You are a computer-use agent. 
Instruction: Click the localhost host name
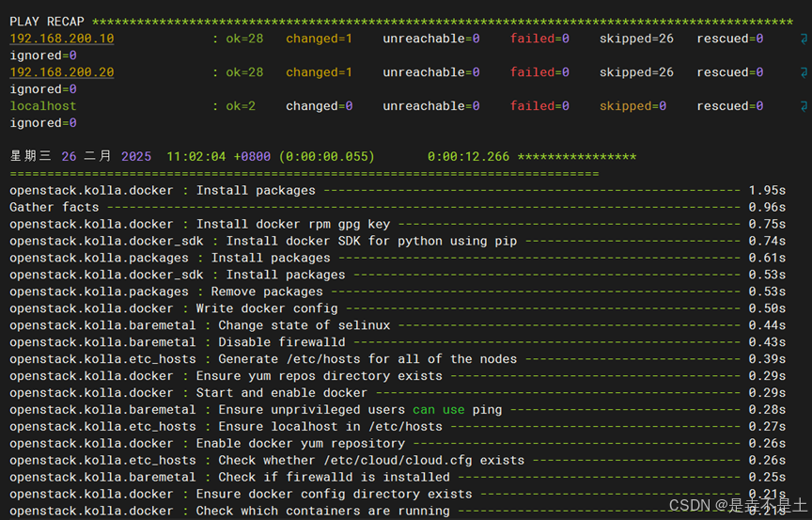[x=43, y=105]
